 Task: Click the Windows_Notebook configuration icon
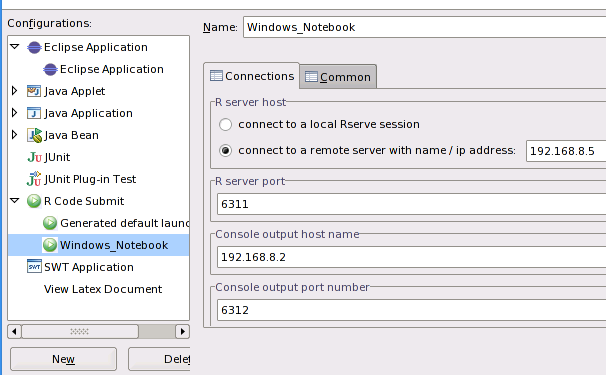(x=50, y=245)
